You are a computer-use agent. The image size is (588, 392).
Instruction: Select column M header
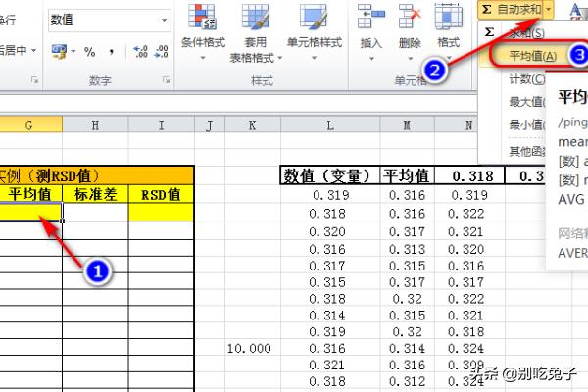(407, 124)
